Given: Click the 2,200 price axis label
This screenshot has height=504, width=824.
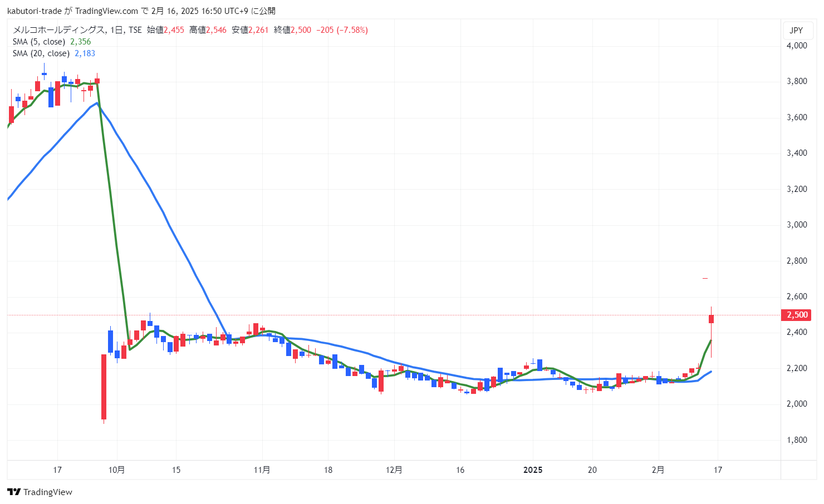Looking at the screenshot, I should click(x=797, y=368).
